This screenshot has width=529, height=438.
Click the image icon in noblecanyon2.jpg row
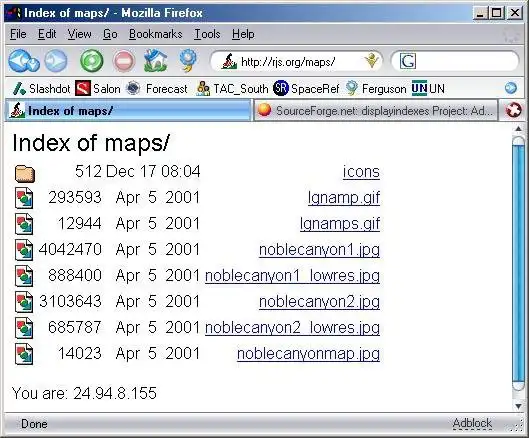(24, 302)
